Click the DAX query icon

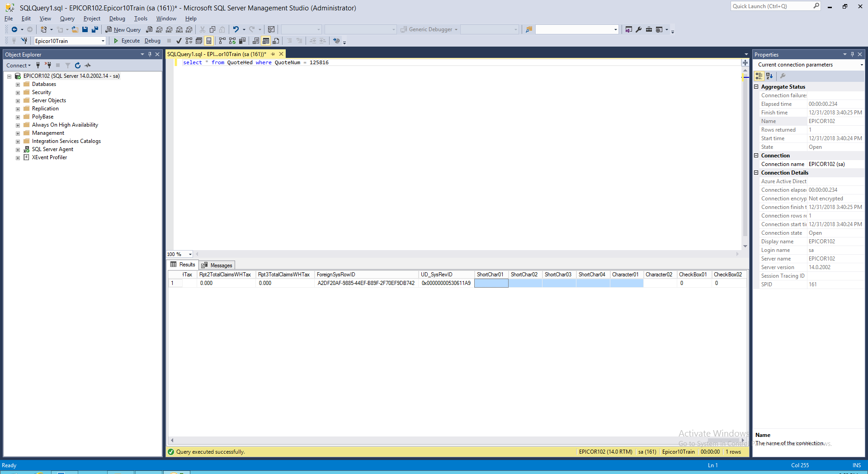(x=189, y=29)
